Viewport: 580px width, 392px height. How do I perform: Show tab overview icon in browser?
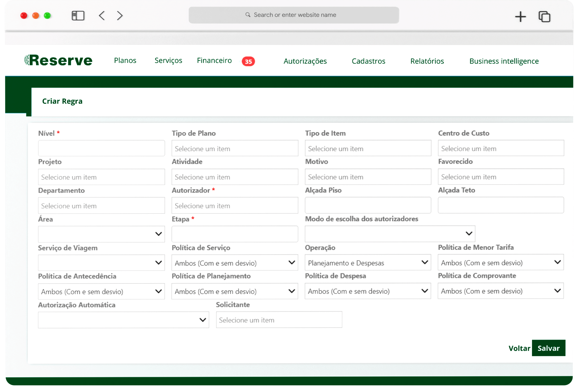pos(544,17)
